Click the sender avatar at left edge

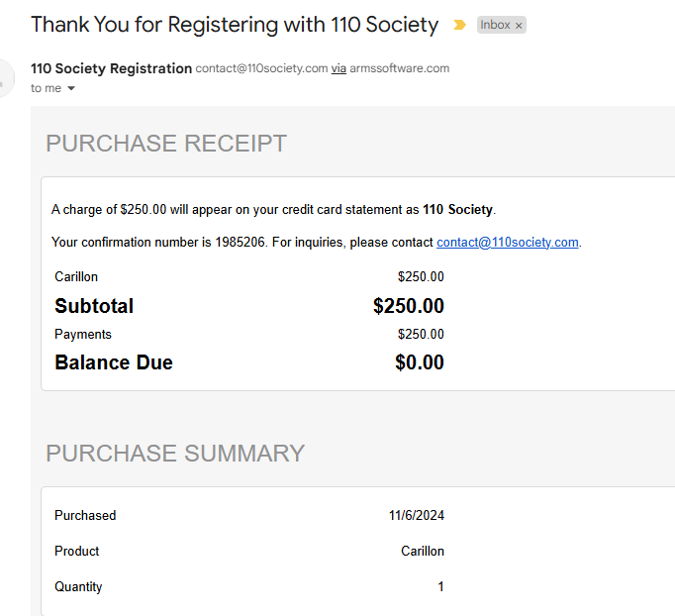click(6, 77)
